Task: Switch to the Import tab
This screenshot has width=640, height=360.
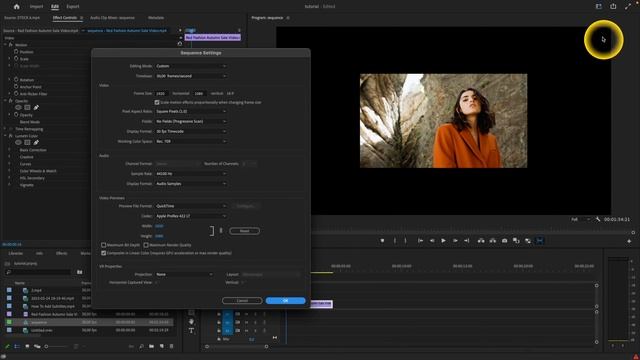Action: (36, 7)
